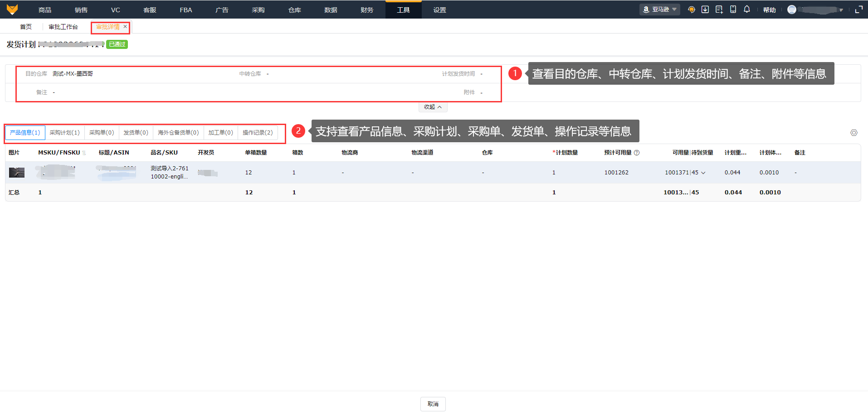This screenshot has width=868, height=415.
Task: Switch to the 审批工作台 tab
Action: [63, 27]
